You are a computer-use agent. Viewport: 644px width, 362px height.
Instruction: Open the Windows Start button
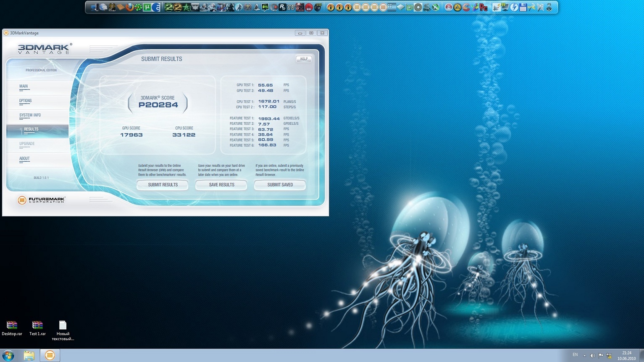8,355
